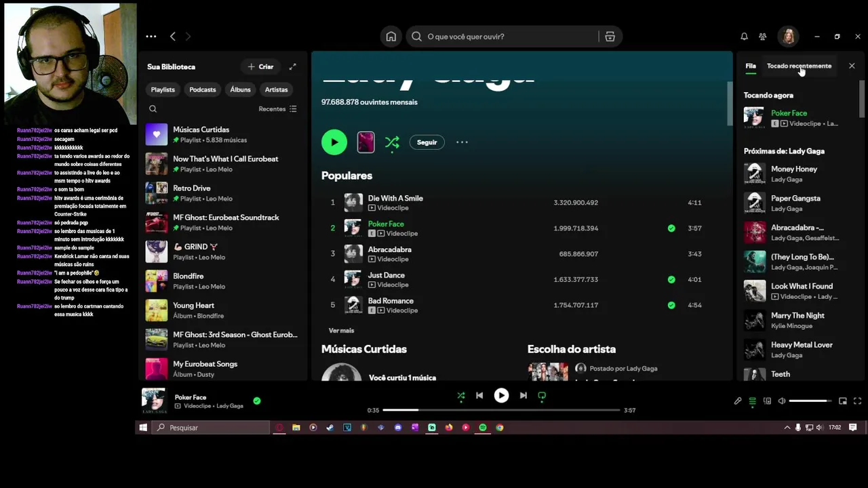The width and height of the screenshot is (868, 488).
Task: Open the Browse icon in search bar
Action: (610, 37)
